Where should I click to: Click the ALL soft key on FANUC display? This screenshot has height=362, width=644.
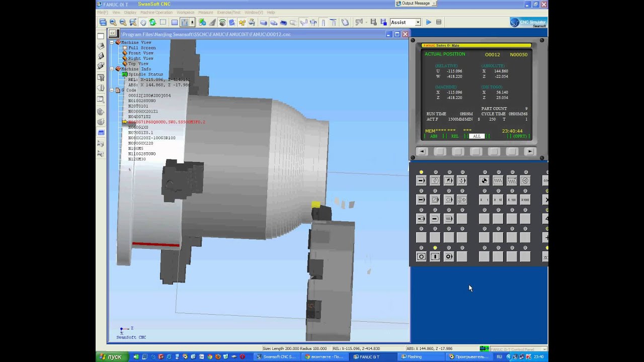pyautogui.click(x=476, y=136)
